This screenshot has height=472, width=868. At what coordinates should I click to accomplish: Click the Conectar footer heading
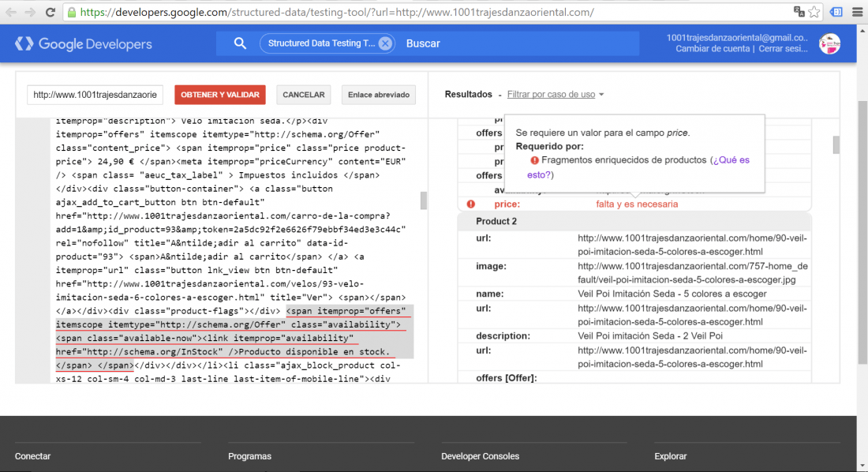click(32, 456)
